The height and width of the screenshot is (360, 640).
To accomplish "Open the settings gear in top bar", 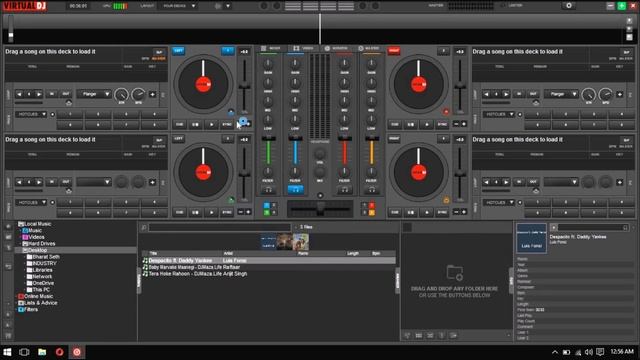I will pyautogui.click(x=569, y=6).
